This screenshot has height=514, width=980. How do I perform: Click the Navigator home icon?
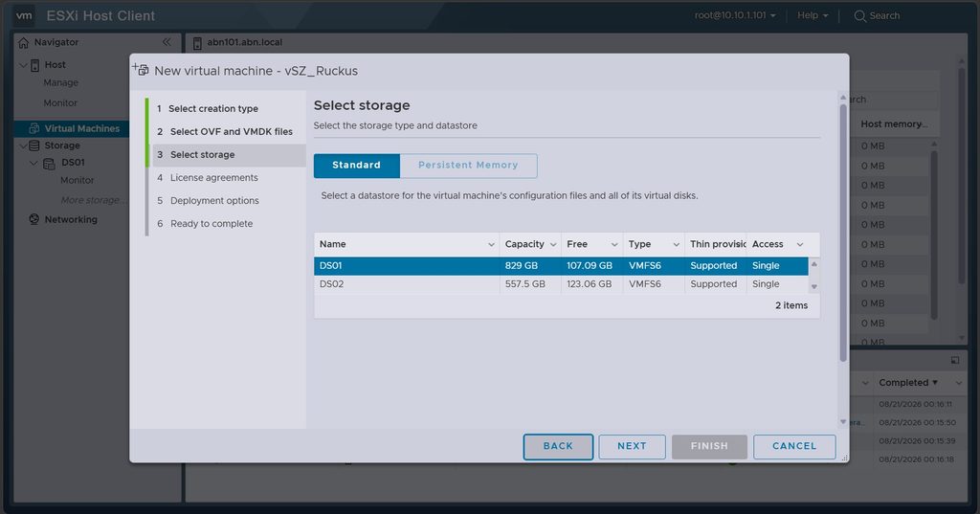click(24, 42)
